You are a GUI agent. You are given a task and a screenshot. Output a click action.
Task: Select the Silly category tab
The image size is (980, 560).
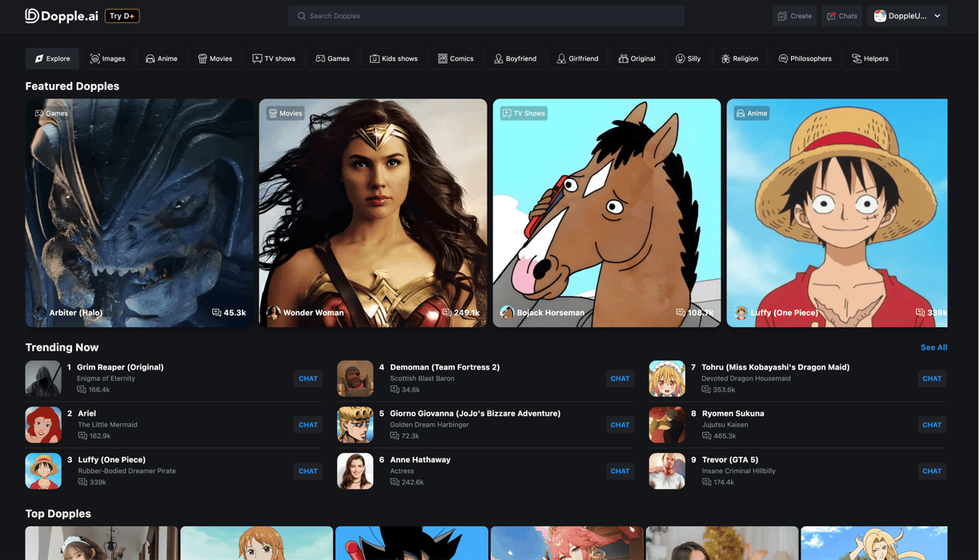point(689,58)
